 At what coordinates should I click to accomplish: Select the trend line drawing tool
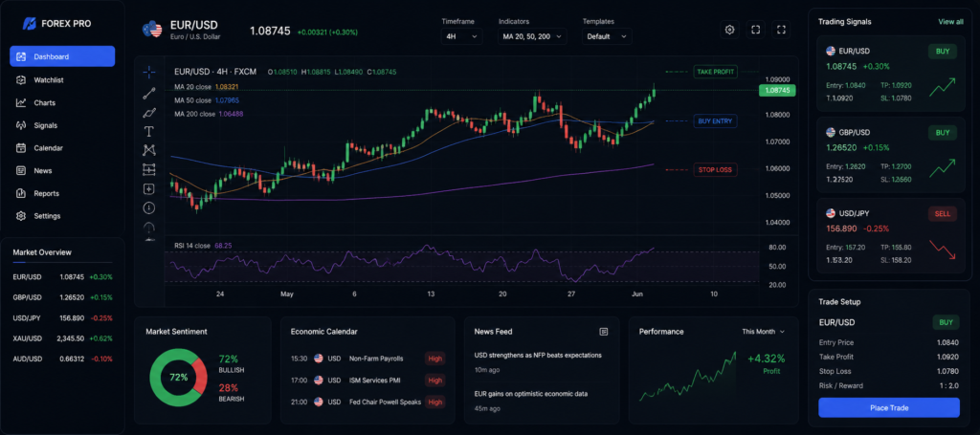[148, 94]
